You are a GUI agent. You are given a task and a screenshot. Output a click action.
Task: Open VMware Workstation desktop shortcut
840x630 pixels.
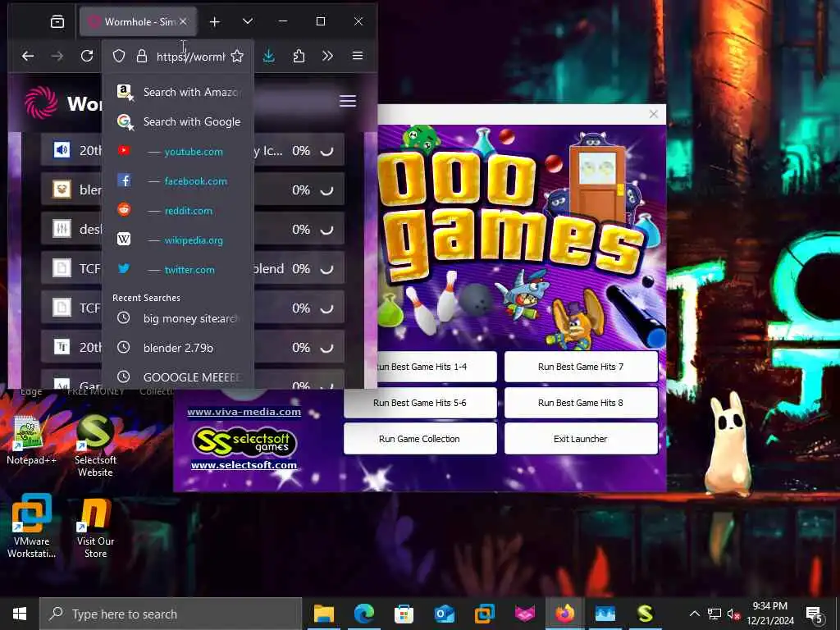(31, 526)
